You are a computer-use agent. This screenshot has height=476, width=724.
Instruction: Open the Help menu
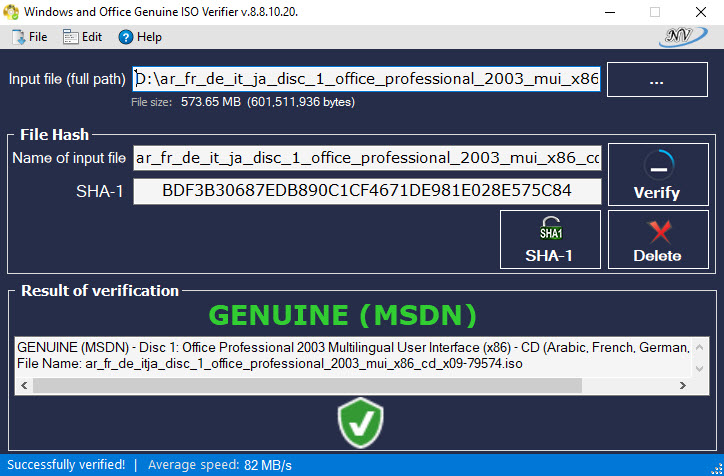tap(140, 37)
